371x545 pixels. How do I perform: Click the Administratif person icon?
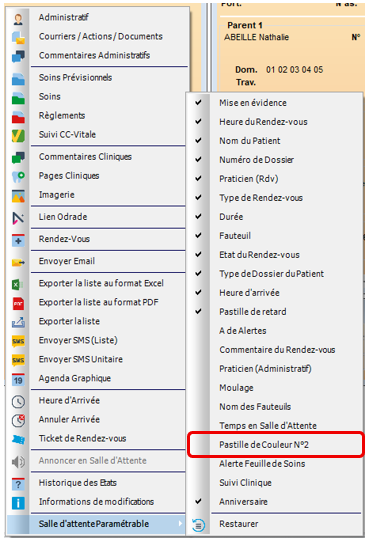coord(18,18)
